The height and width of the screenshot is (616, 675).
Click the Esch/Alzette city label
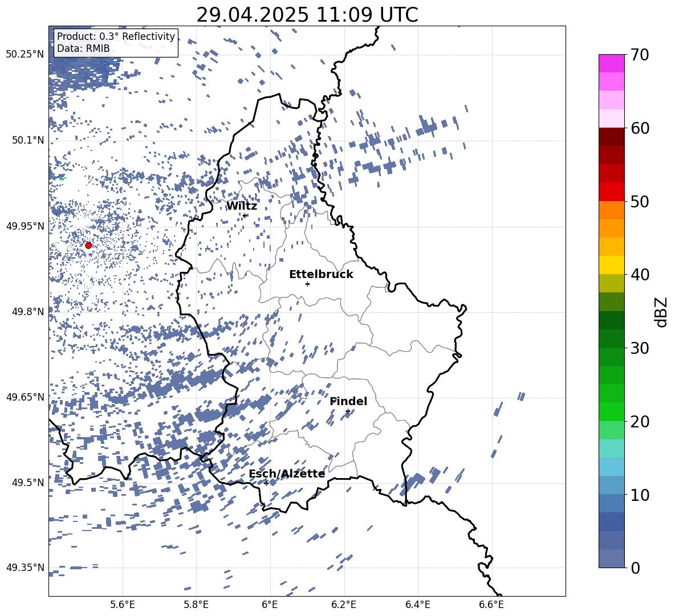(x=287, y=474)
